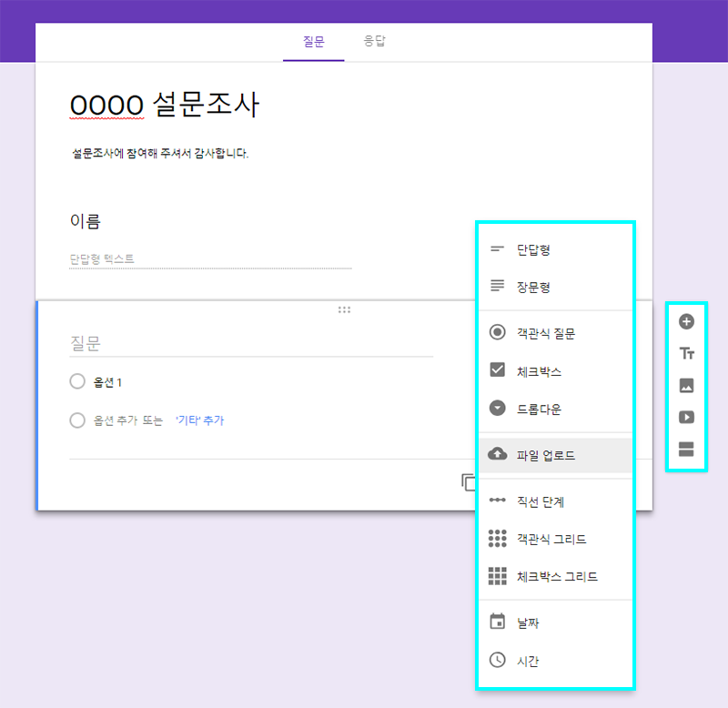Click the Add image icon in sidebar
Viewport: 728px width, 708px height.
pyautogui.click(x=686, y=385)
